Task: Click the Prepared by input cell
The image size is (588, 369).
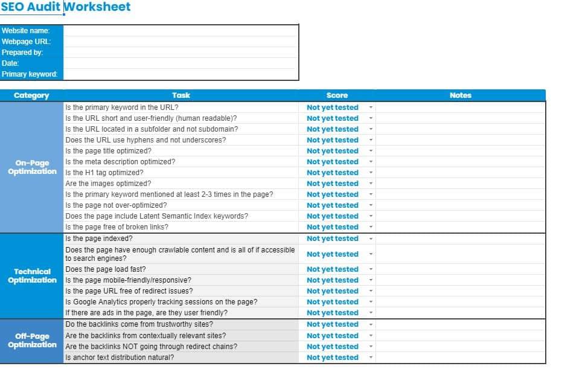Action: (181, 52)
